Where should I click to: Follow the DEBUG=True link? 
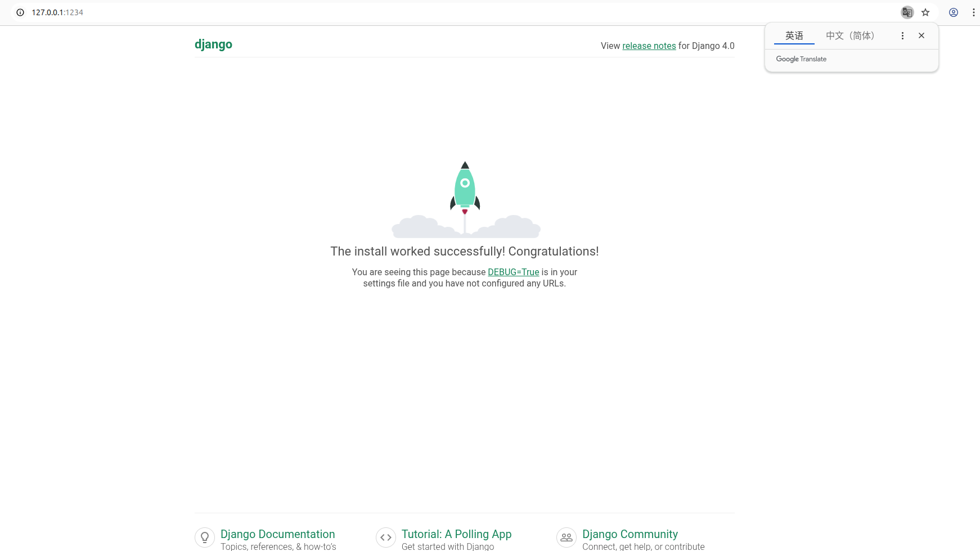pyautogui.click(x=514, y=272)
